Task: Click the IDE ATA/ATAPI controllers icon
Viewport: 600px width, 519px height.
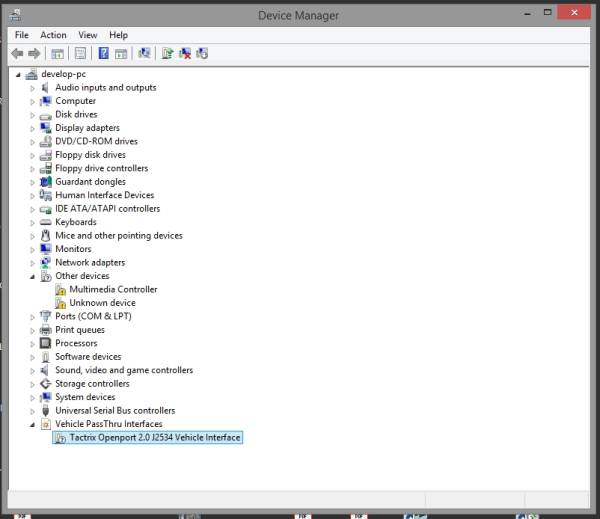Action: (46, 209)
